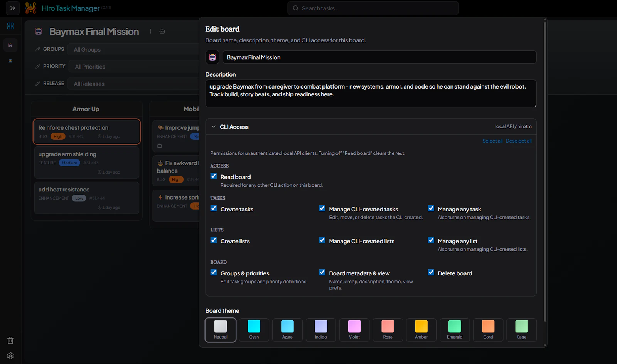The width and height of the screenshot is (617, 364).
Task: Toggle Groups & priorities checkbox
Action: tap(214, 272)
